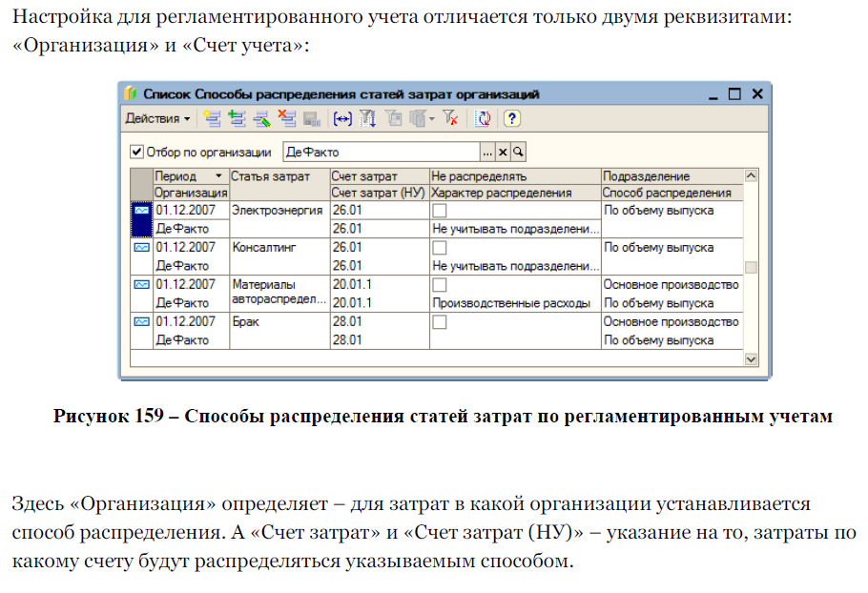Click the Add new record toolbar icon

(x=212, y=118)
